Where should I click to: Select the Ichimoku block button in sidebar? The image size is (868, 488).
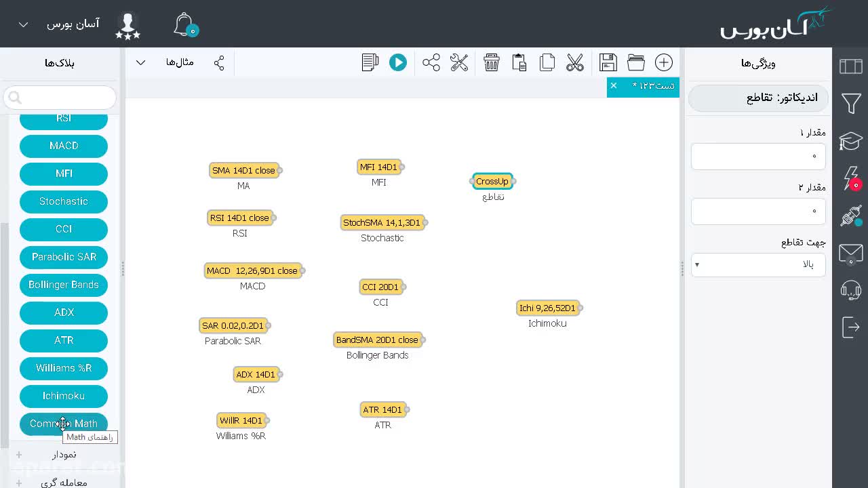(x=64, y=396)
